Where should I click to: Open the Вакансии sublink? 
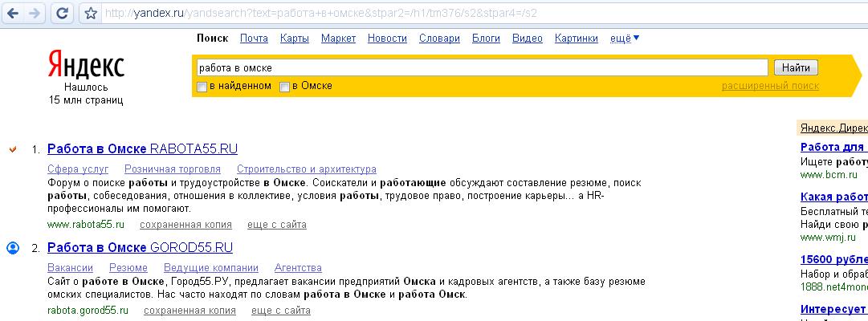point(71,268)
